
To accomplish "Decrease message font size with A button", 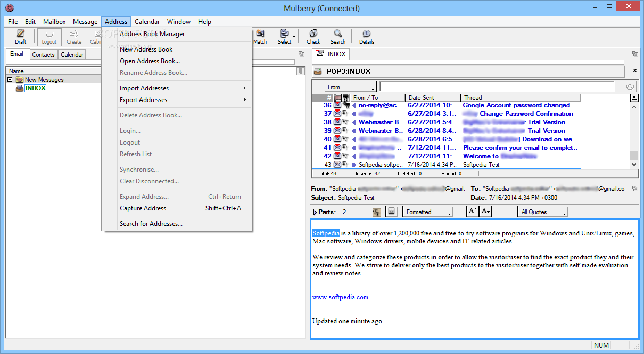I will [485, 212].
